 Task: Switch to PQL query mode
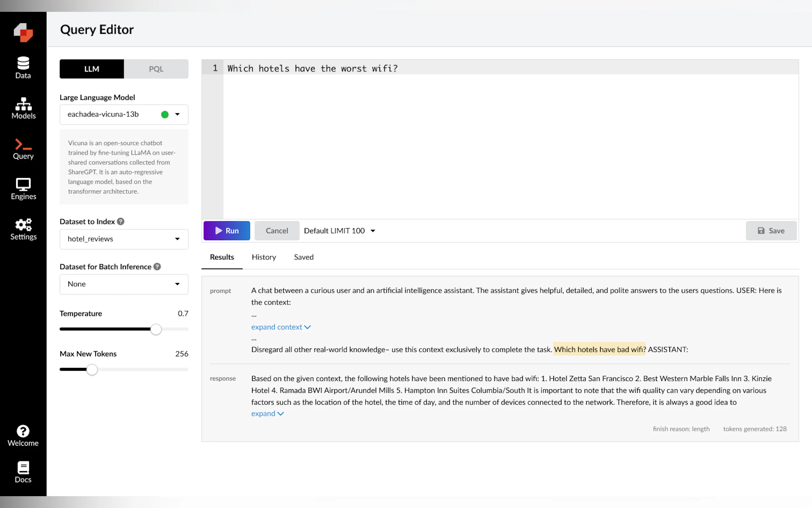point(156,69)
